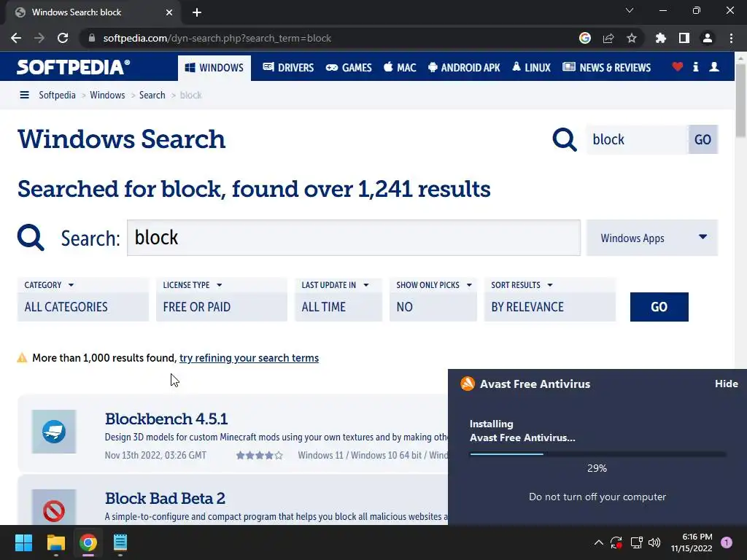Open the Sort Results dropdown

click(x=522, y=285)
